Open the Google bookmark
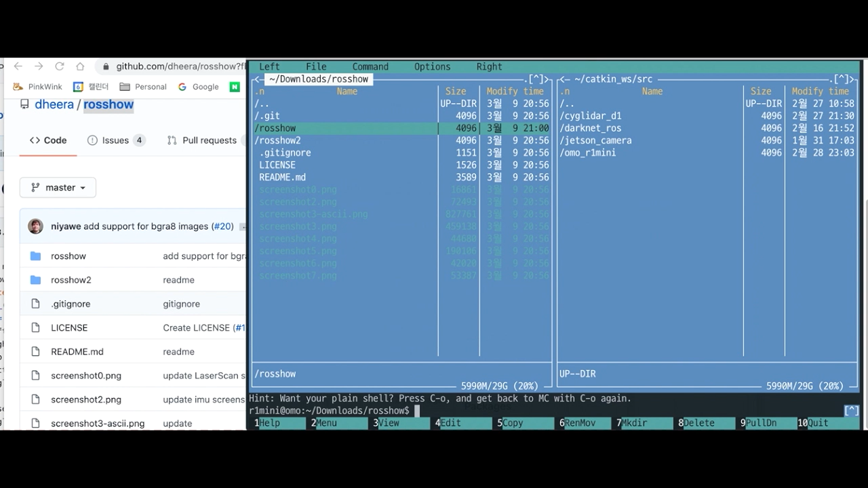Image resolution: width=868 pixels, height=488 pixels. click(198, 87)
